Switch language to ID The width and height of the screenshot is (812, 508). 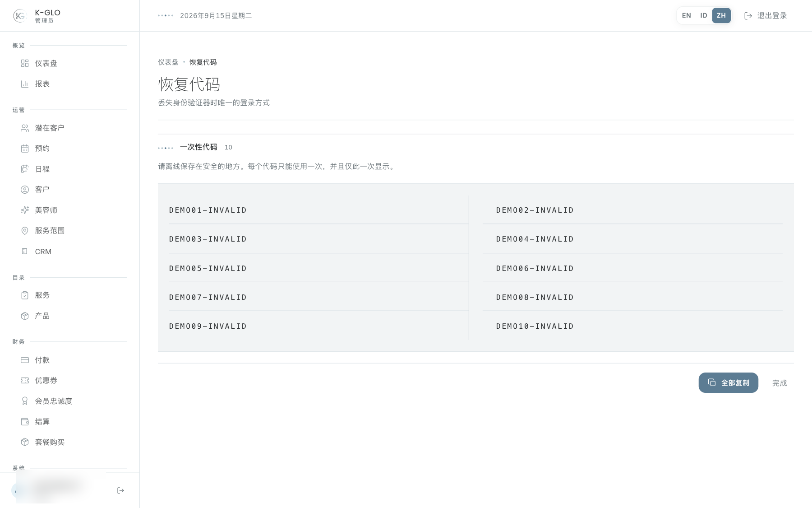703,15
